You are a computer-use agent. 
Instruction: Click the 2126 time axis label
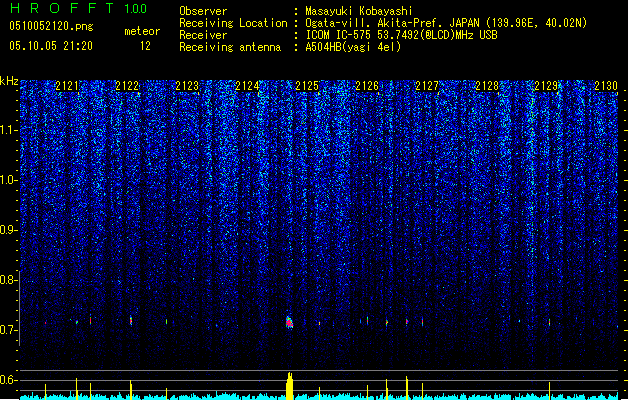point(367,86)
